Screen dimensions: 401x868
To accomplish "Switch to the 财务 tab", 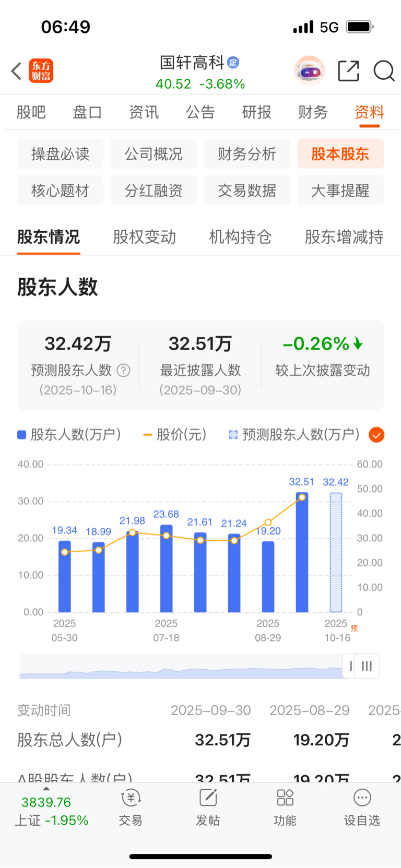I will coord(313,112).
